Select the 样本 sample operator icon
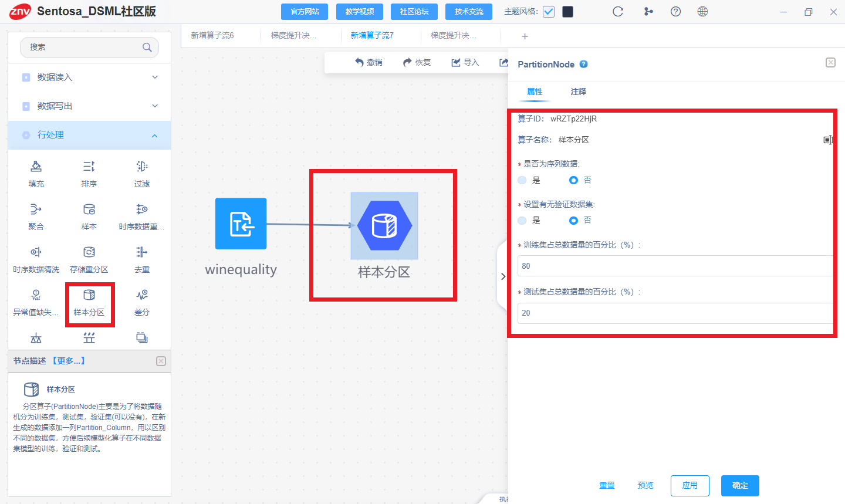Image resolution: width=845 pixels, height=504 pixels. click(89, 209)
